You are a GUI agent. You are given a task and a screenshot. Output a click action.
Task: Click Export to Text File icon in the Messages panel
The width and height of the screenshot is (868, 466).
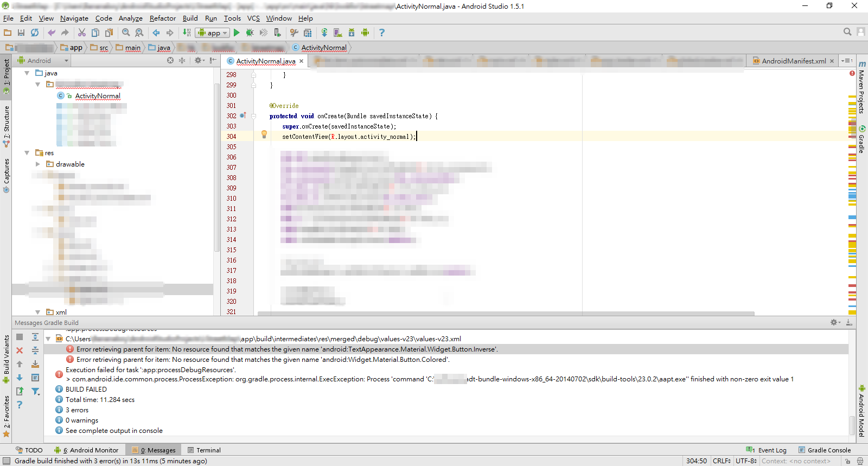tap(20, 391)
